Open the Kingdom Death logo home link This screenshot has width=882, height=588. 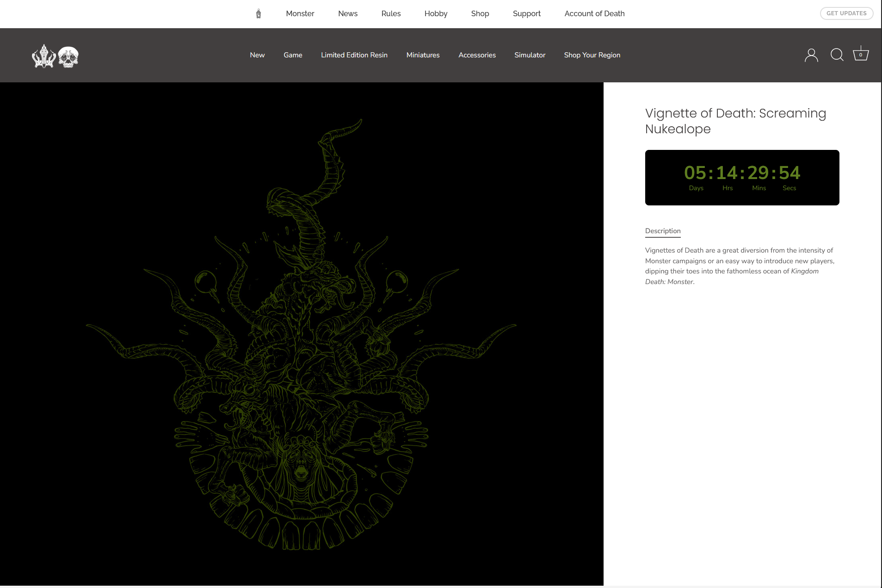[56, 56]
